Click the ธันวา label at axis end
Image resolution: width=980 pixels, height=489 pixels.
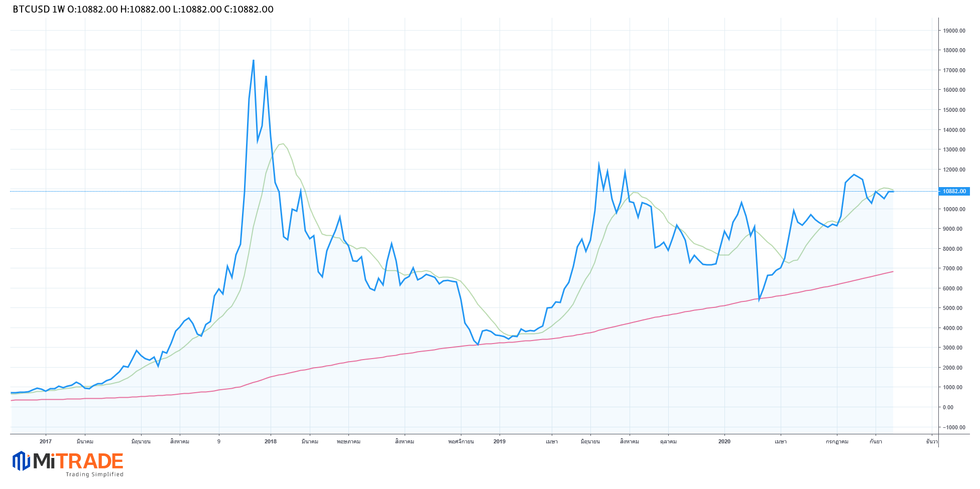pos(931,441)
